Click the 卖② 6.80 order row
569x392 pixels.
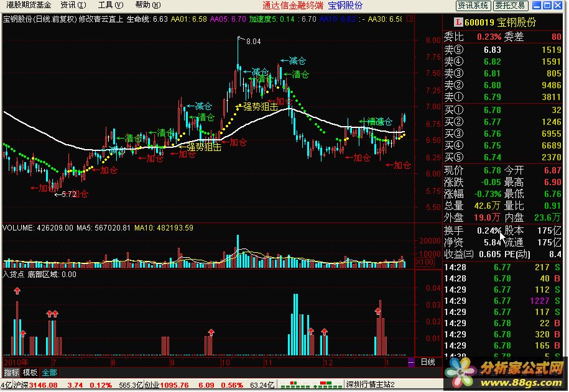[x=502, y=85]
